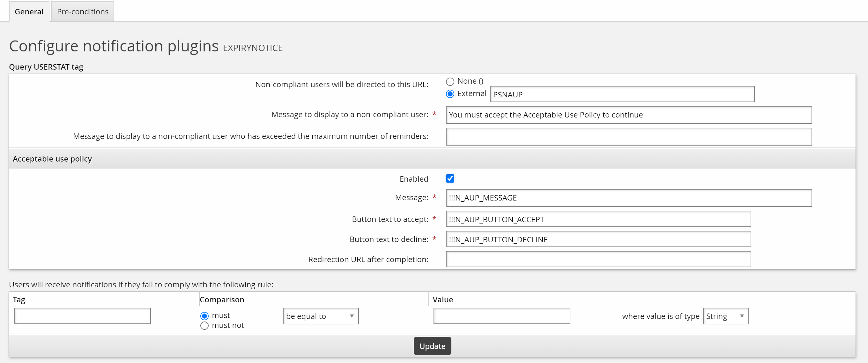Select the must comparison radio button
Image resolution: width=868 pixels, height=363 pixels.
[204, 316]
